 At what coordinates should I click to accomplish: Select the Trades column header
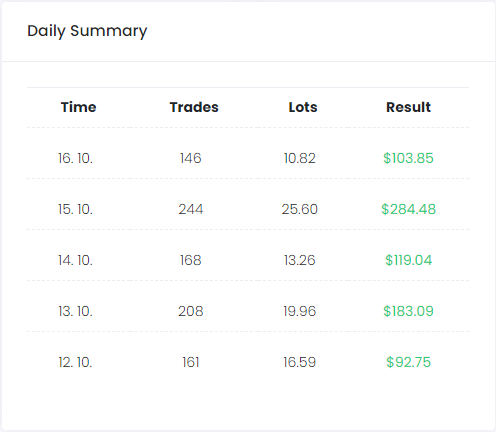point(194,107)
